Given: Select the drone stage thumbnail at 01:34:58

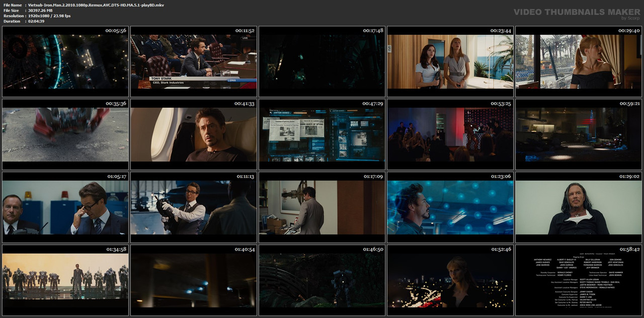Looking at the screenshot, I should [65, 280].
